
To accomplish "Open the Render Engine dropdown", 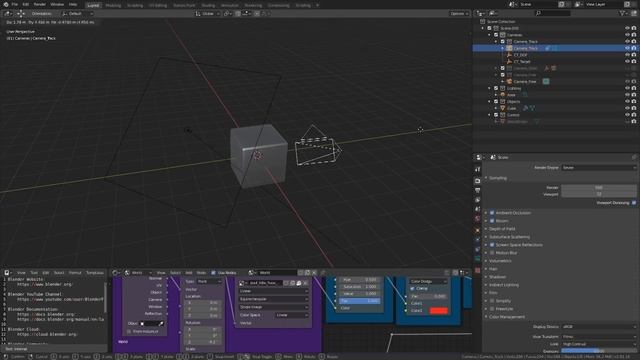I will [598, 168].
